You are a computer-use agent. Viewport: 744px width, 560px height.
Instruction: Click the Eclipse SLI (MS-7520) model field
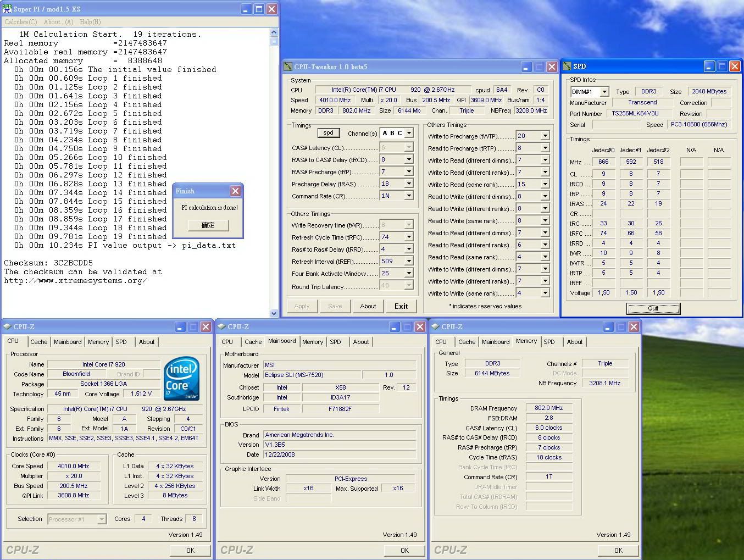312,375
